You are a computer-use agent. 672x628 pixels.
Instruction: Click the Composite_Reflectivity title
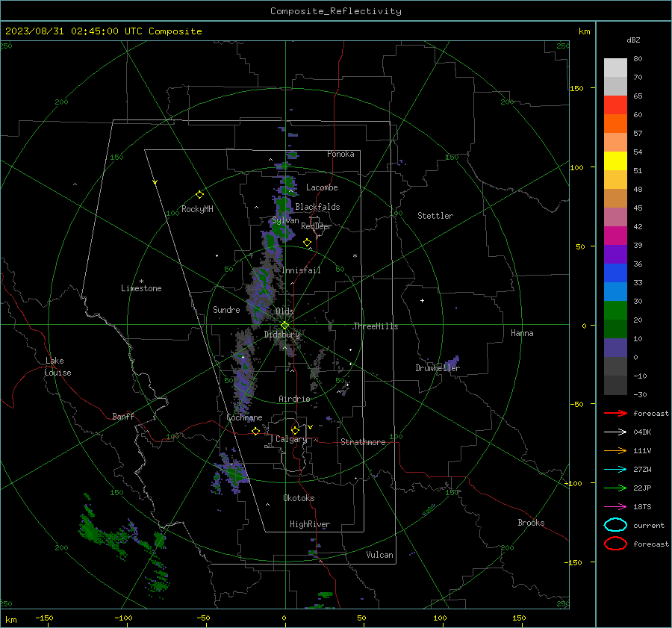pos(336,11)
